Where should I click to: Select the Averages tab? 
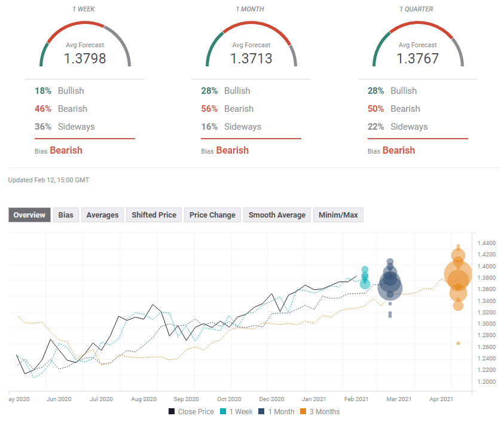click(102, 215)
